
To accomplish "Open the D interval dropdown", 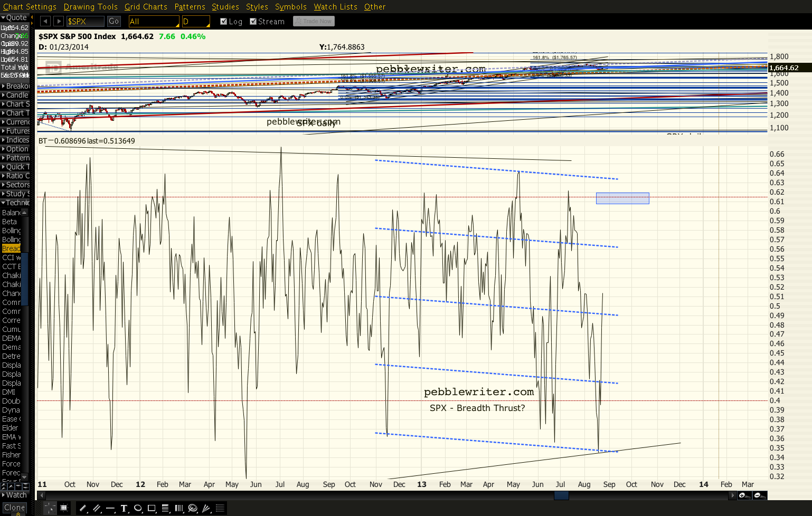I will (x=195, y=22).
